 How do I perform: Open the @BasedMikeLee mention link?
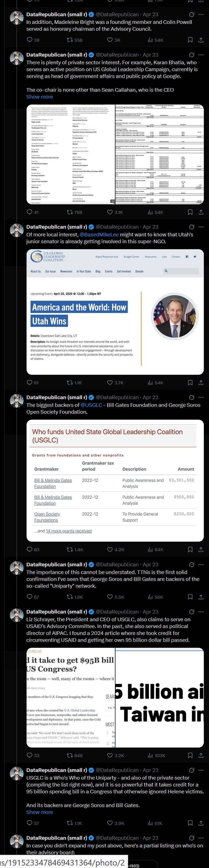coord(99,234)
